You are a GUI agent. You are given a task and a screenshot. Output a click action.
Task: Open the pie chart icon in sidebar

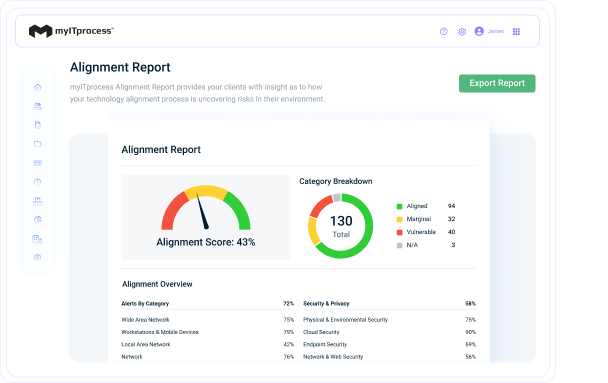[x=38, y=219]
